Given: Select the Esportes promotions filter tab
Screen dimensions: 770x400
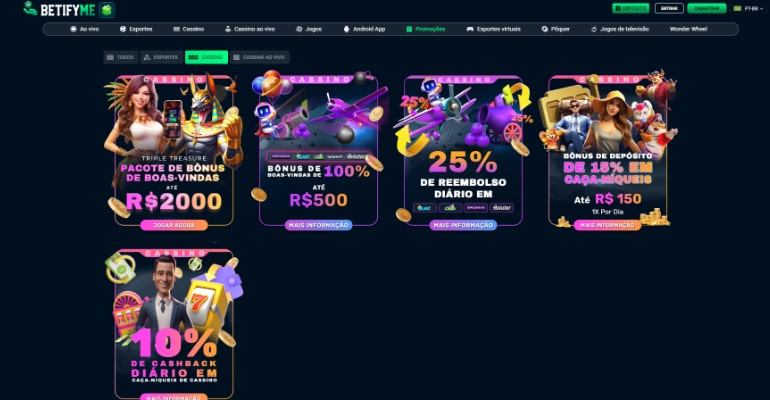Looking at the screenshot, I should tap(162, 57).
